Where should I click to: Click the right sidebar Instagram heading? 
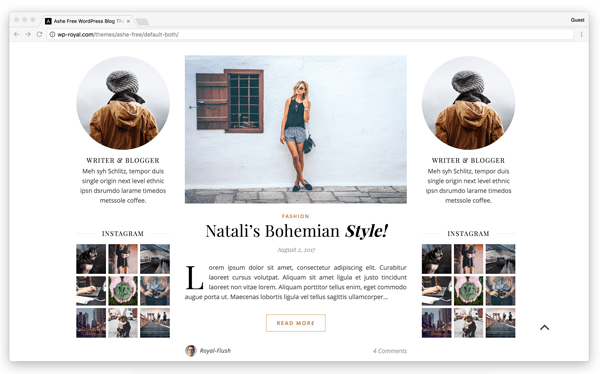468,234
